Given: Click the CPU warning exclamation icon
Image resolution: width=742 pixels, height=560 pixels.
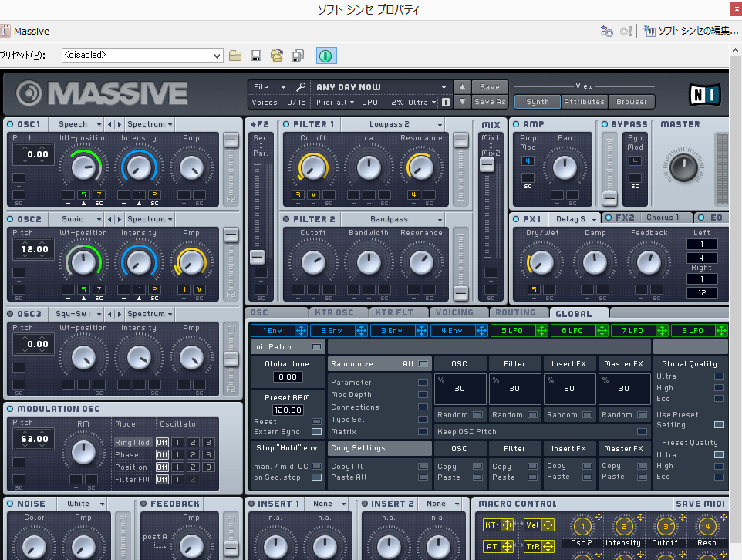Looking at the screenshot, I should tap(446, 102).
